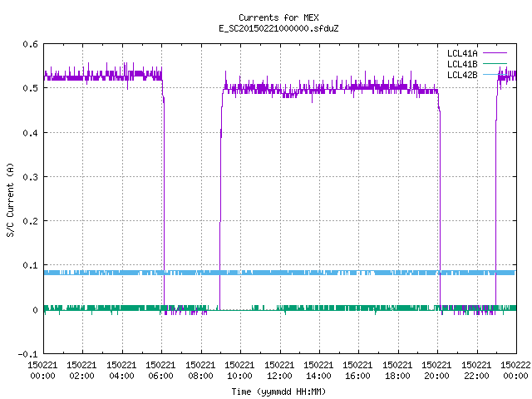Click the y-axis tick value 0.3

pos(30,177)
